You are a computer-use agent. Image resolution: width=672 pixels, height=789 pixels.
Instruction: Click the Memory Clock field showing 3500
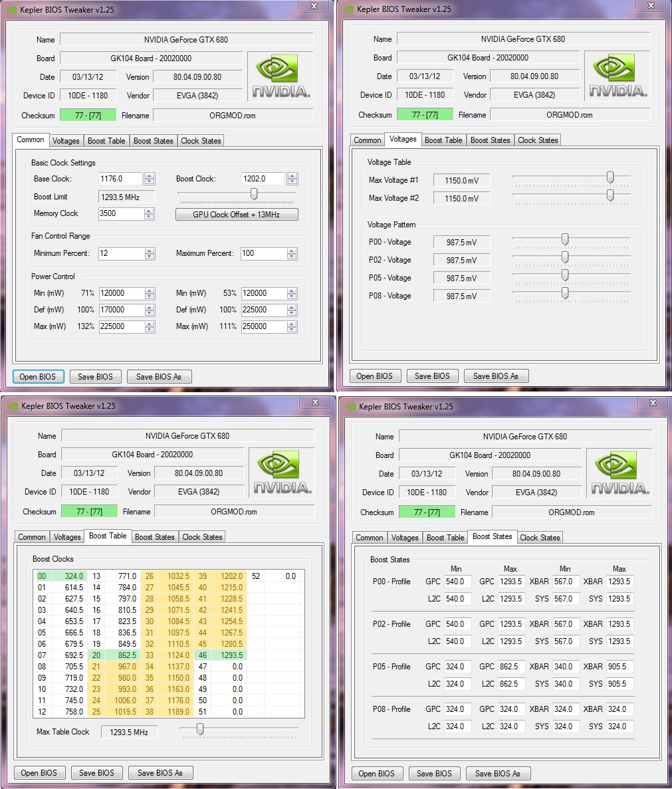click(121, 213)
